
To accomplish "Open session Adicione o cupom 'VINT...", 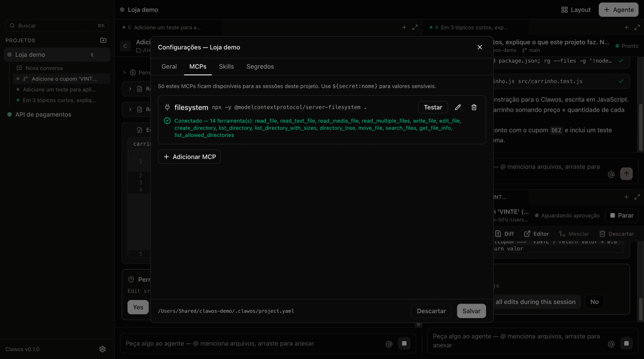I will tap(61, 79).
